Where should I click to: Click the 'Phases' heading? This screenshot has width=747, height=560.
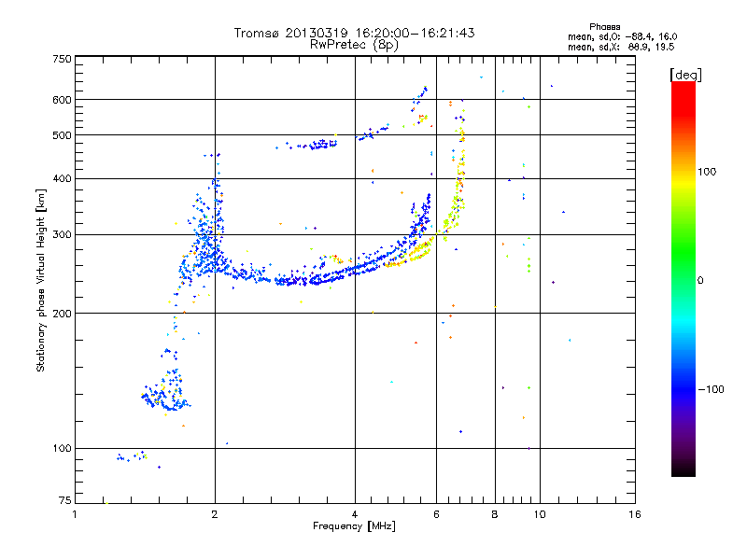(604, 27)
